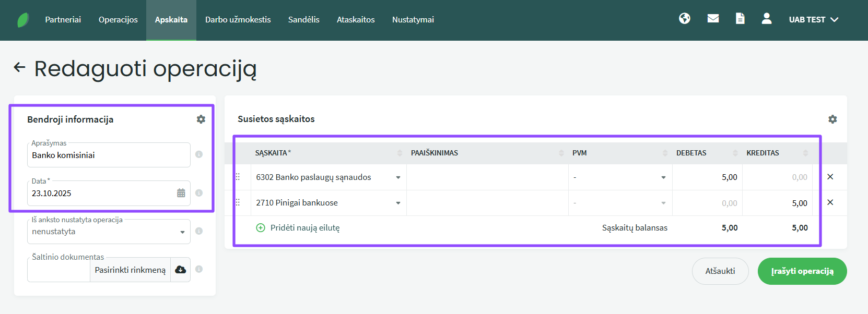Go back using the left arrow
The width and height of the screenshot is (868, 314).
pos(20,67)
